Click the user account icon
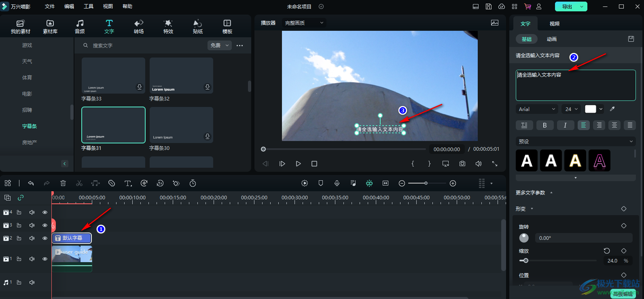 click(x=539, y=6)
